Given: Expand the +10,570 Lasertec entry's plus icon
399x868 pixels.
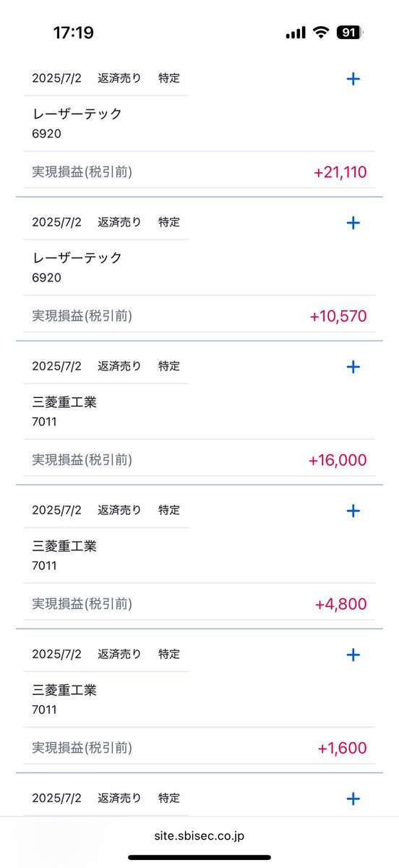Looking at the screenshot, I should pos(353,223).
